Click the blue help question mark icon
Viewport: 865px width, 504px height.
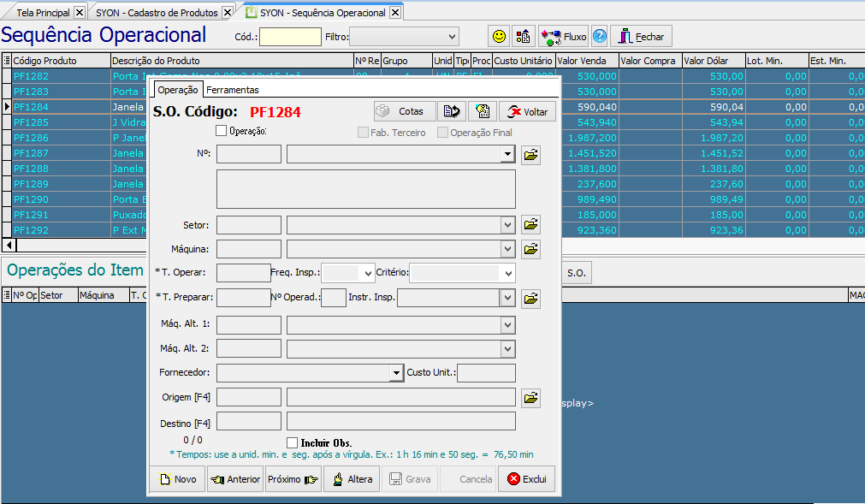click(600, 36)
